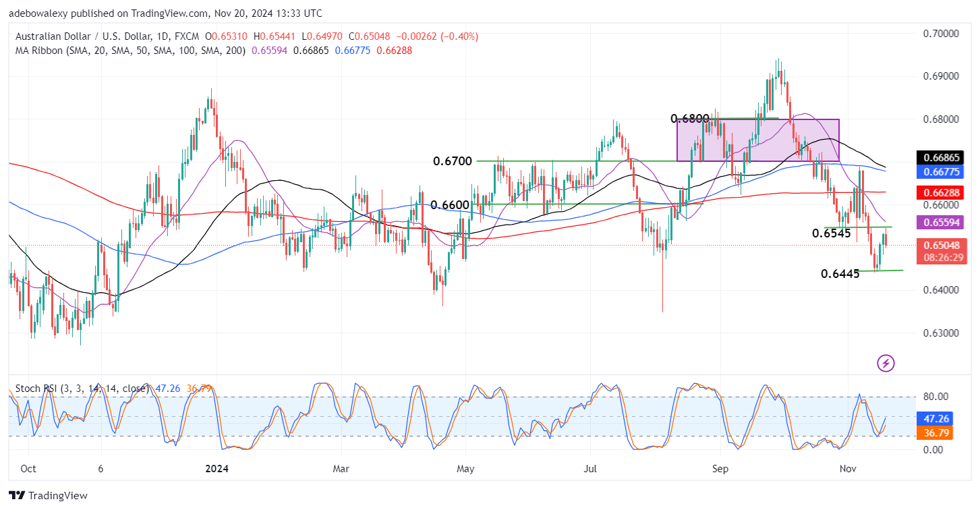
Task: Click the SMA 100 value 0.66775 in legend
Action: [x=352, y=51]
